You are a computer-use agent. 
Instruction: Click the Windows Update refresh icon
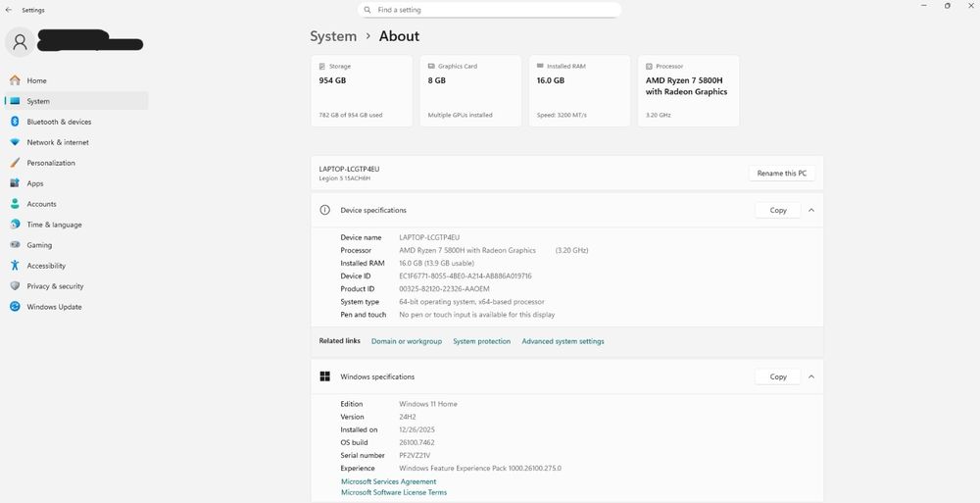(15, 307)
